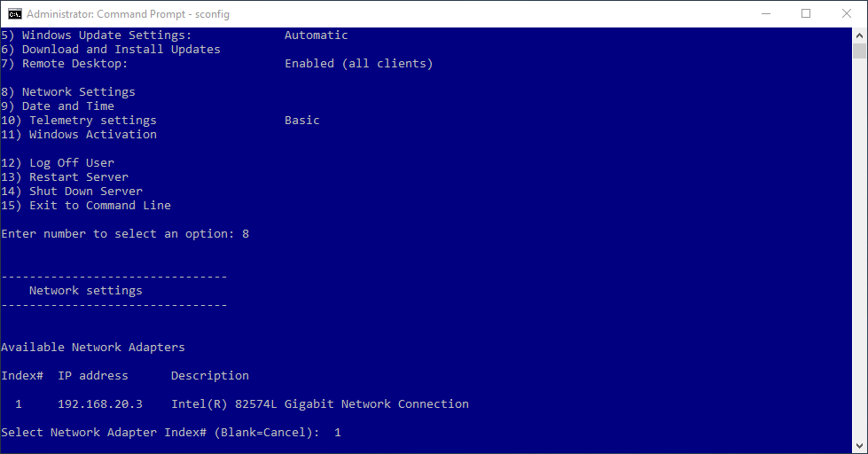
Task: Click the window title text 'Administrator: Command Prompt - sconfig'
Action: pyautogui.click(x=128, y=14)
